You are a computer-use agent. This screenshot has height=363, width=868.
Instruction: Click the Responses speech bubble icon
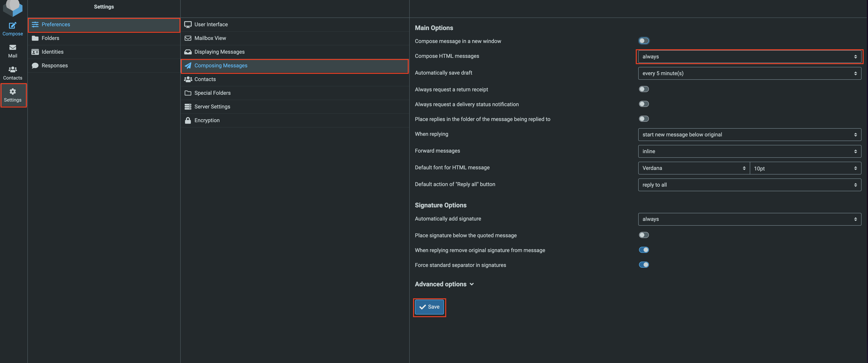pyautogui.click(x=35, y=65)
